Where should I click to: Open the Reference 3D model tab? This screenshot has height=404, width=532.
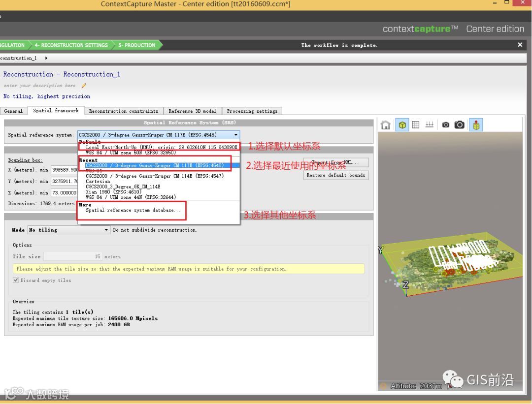(193, 111)
